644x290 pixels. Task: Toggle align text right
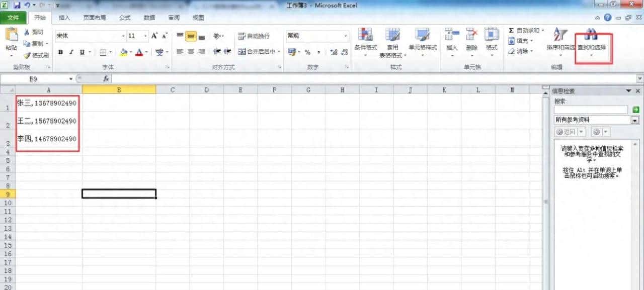tap(202, 52)
